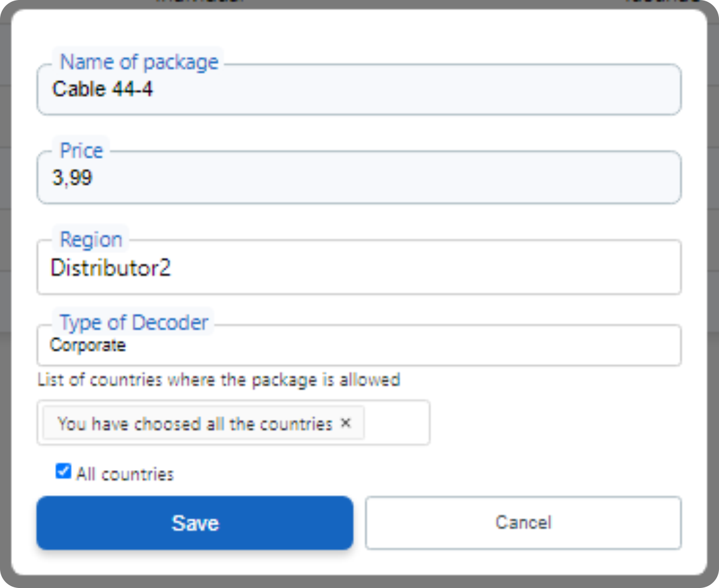This screenshot has width=719, height=588.
Task: Save the package settings
Action: (195, 523)
